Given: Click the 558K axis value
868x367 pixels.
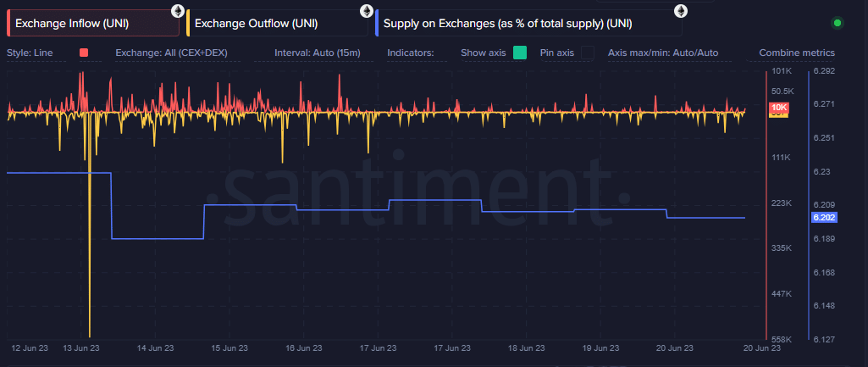Looking at the screenshot, I should pyautogui.click(x=782, y=339).
